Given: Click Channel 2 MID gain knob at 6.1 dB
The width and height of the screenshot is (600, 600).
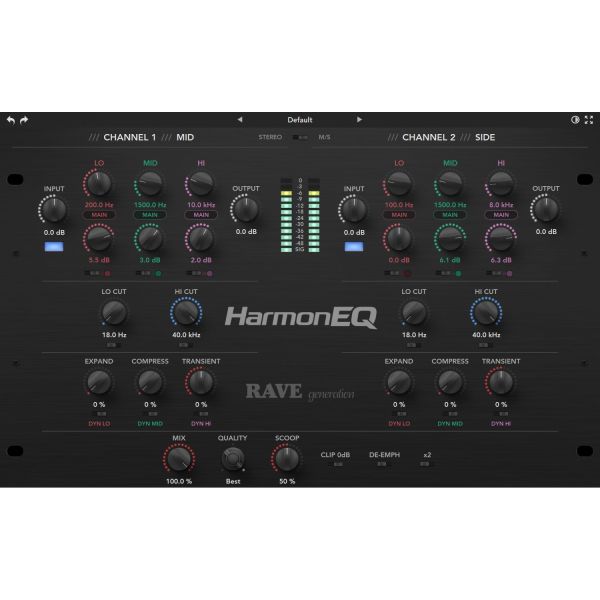Looking at the screenshot, I should (450, 238).
